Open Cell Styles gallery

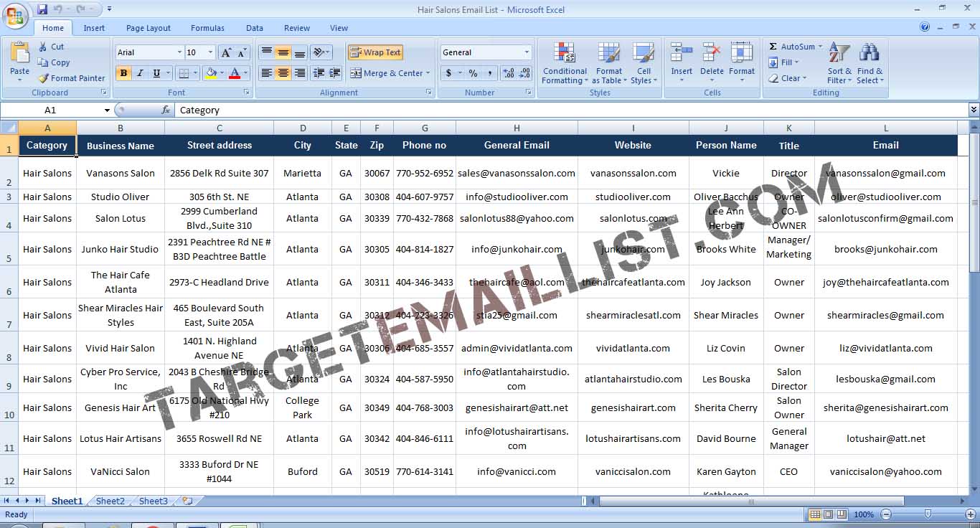click(x=644, y=63)
